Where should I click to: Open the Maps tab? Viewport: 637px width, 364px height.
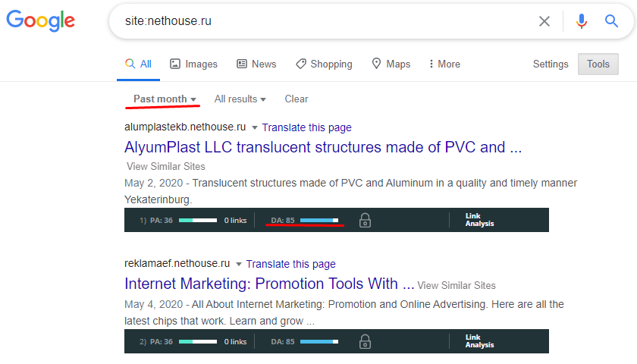click(x=391, y=64)
